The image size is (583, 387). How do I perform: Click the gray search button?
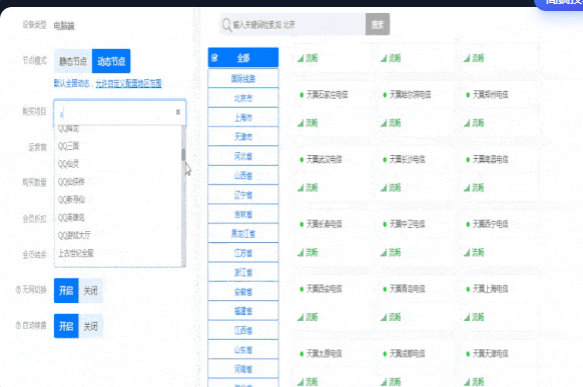coord(377,25)
